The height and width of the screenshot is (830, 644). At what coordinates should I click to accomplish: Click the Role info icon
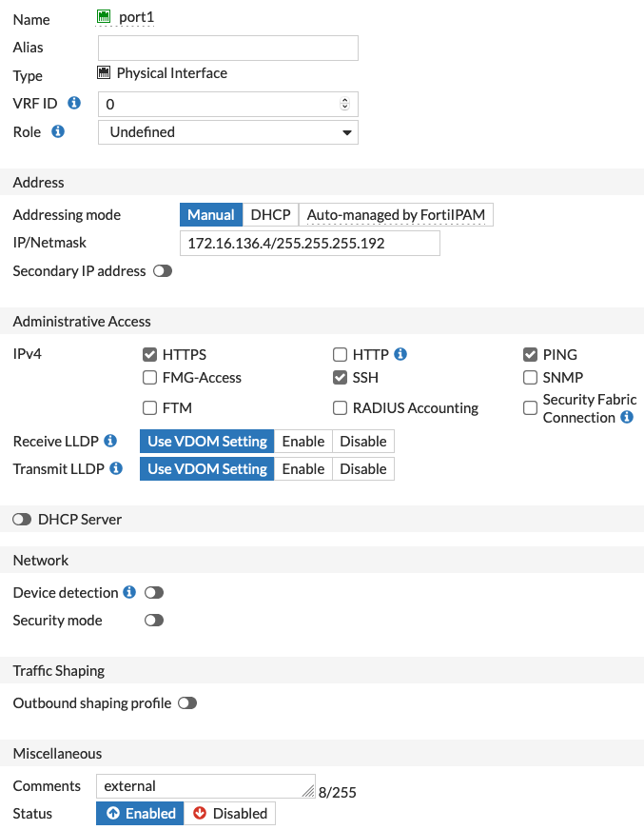[x=58, y=131]
